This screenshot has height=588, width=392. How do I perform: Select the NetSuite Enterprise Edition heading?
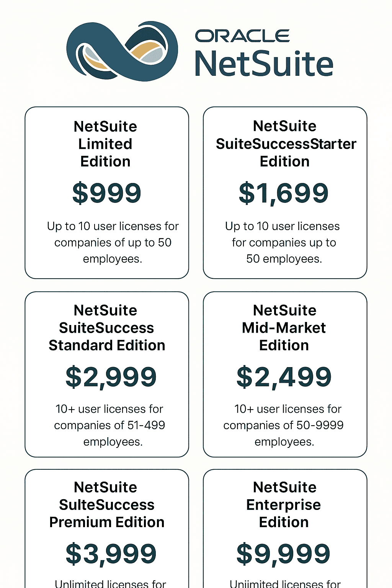click(284, 505)
